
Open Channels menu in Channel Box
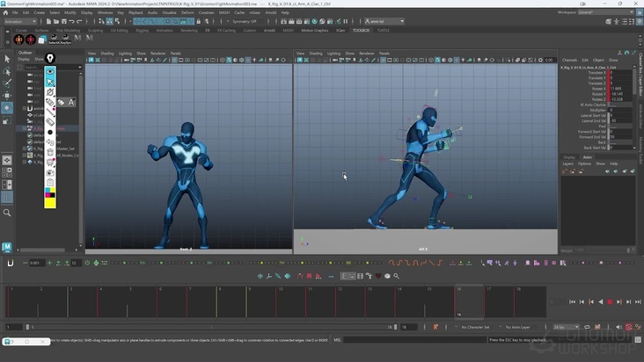pyautogui.click(x=569, y=60)
